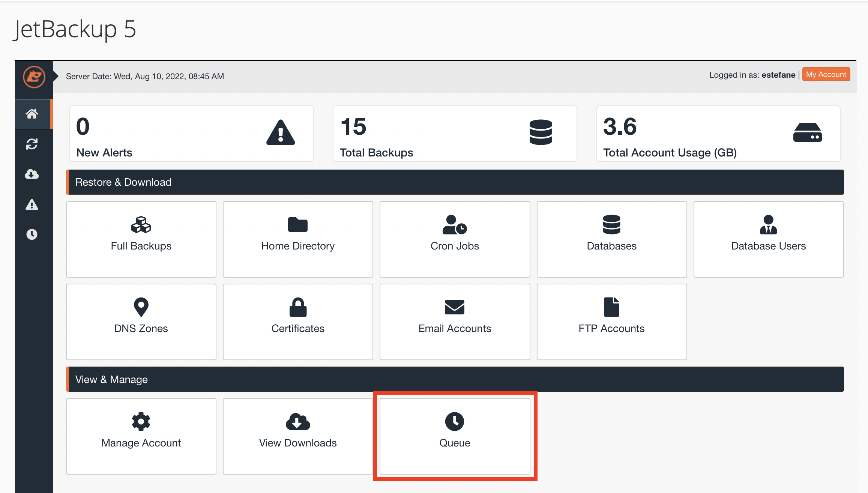This screenshot has width=868, height=493.
Task: Open the View Downloads label
Action: pyautogui.click(x=298, y=443)
